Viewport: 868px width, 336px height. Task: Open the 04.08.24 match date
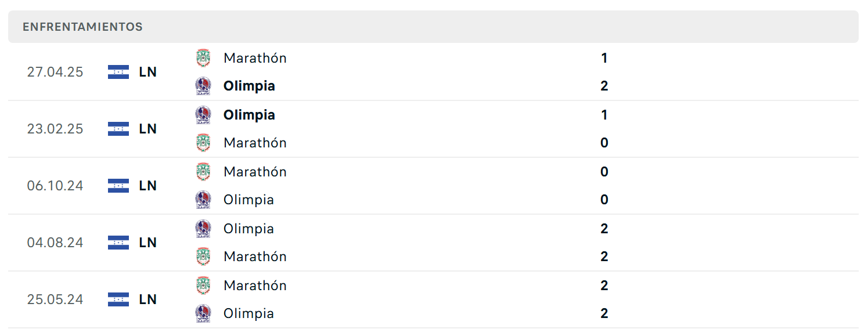tap(55, 243)
